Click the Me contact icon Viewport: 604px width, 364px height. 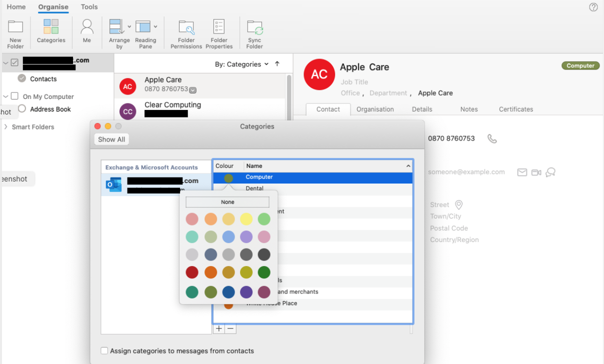[x=87, y=31]
